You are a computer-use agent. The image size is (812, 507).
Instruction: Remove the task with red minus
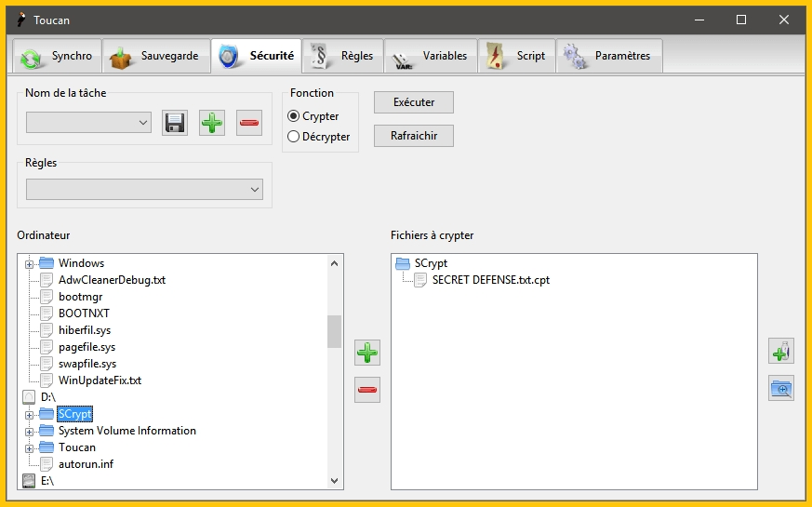pyautogui.click(x=249, y=123)
